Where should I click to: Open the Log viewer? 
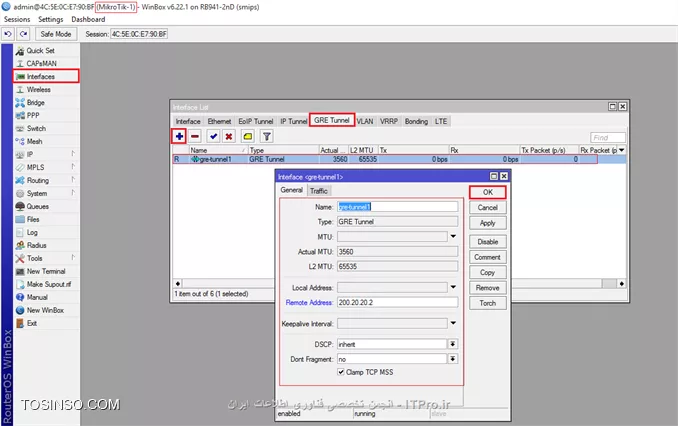click(x=32, y=232)
